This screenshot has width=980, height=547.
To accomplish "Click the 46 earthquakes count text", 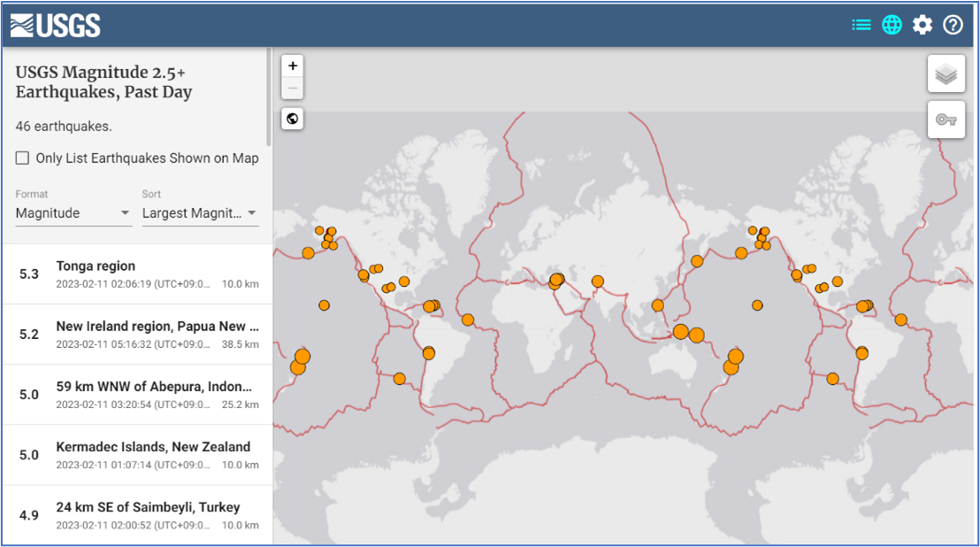I will [64, 127].
